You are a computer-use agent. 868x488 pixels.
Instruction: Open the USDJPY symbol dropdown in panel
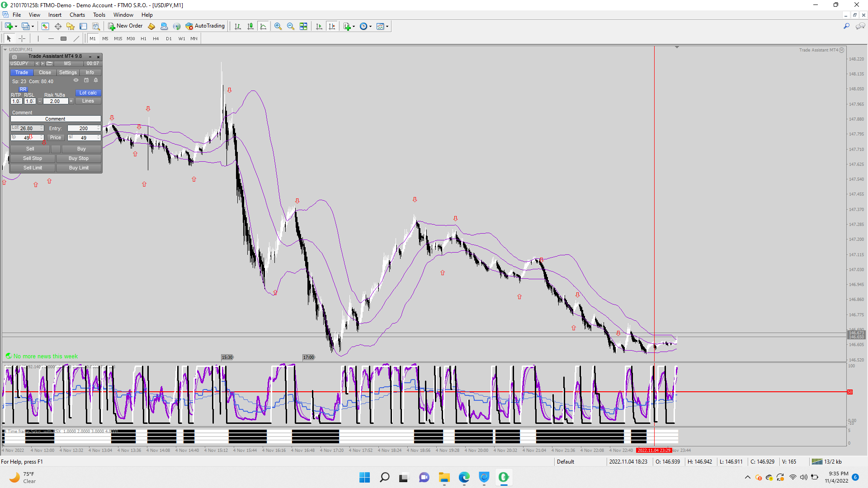tap(22, 64)
